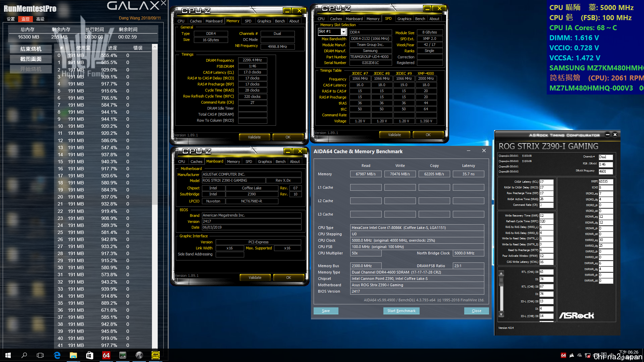
Task: Open 高级 tab in RunMemtestPro
Action: pos(40,19)
